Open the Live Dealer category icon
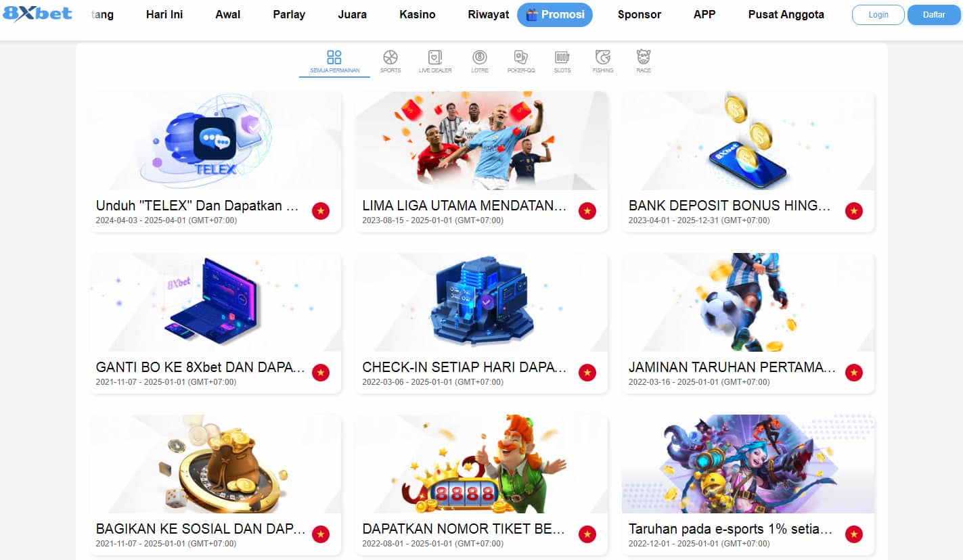This screenshot has height=560, width=963. [435, 57]
